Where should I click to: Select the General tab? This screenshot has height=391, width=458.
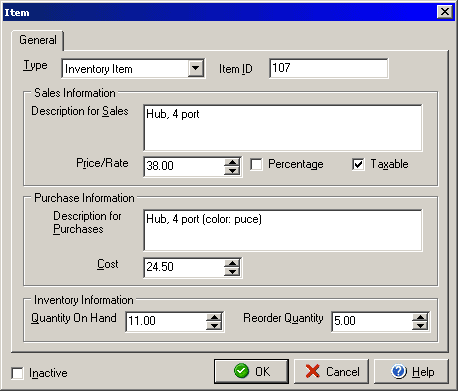coord(38,40)
